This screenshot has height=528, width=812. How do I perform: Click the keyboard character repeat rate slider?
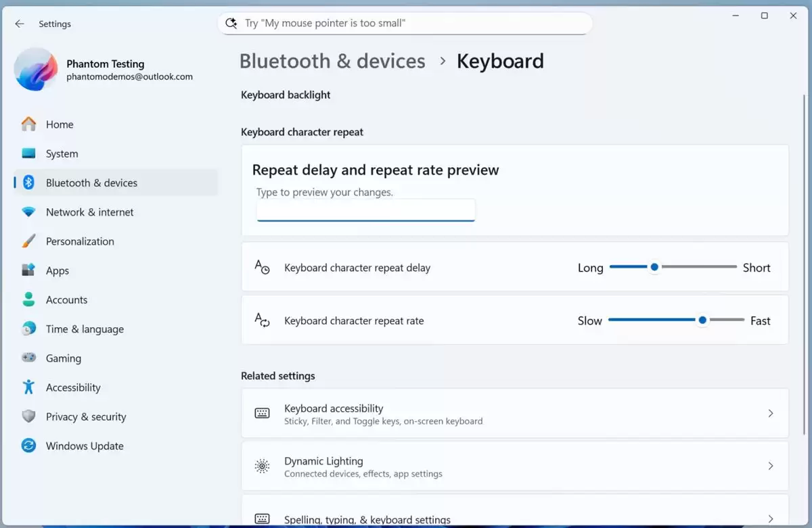[702, 320]
